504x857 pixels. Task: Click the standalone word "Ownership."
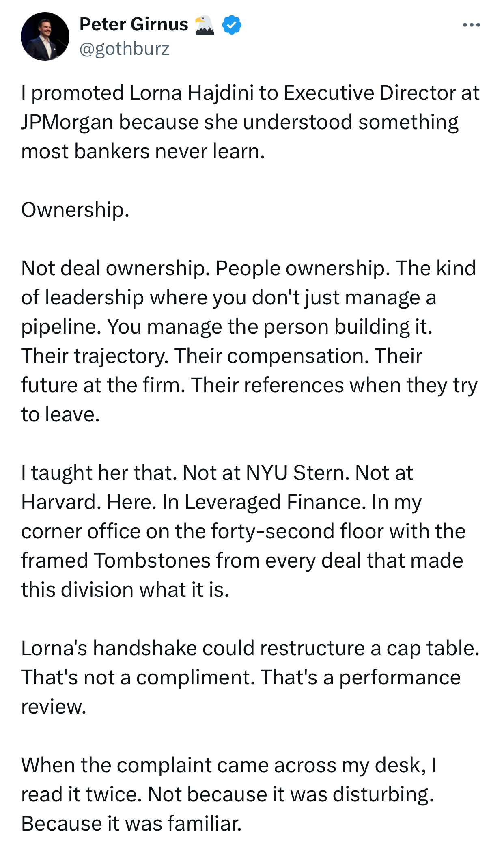tap(75, 210)
